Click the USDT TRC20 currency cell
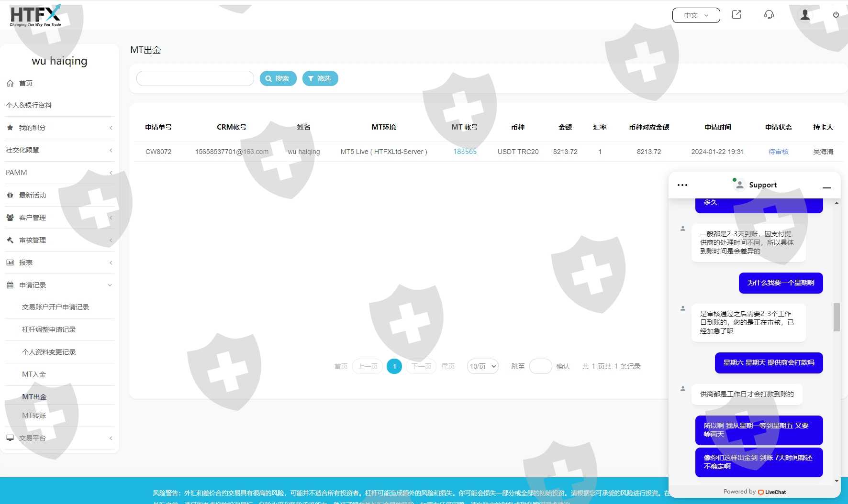The height and width of the screenshot is (504, 848). (x=518, y=152)
